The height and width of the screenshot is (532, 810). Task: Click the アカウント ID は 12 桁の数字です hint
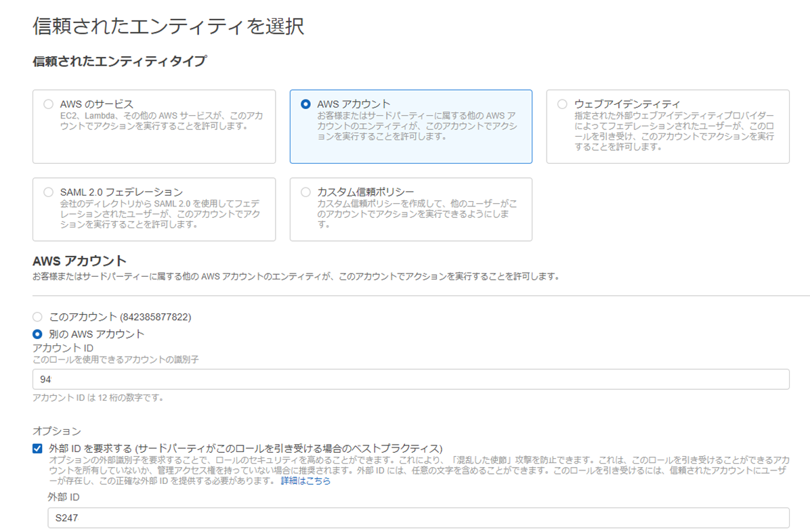[98, 397]
